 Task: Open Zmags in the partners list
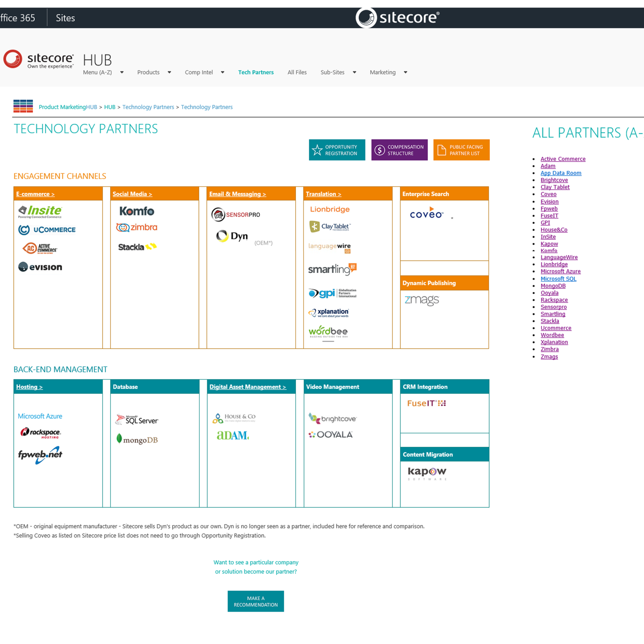pos(549,356)
